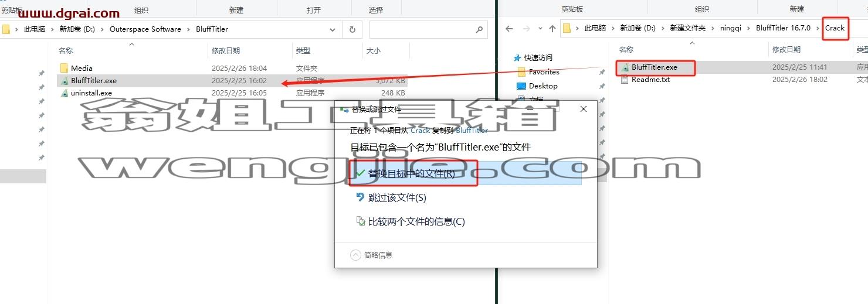The width and height of the screenshot is (868, 304).
Task: Expand chevron after BluffTitler 16.7.0 breadcrumb
Action: point(818,28)
